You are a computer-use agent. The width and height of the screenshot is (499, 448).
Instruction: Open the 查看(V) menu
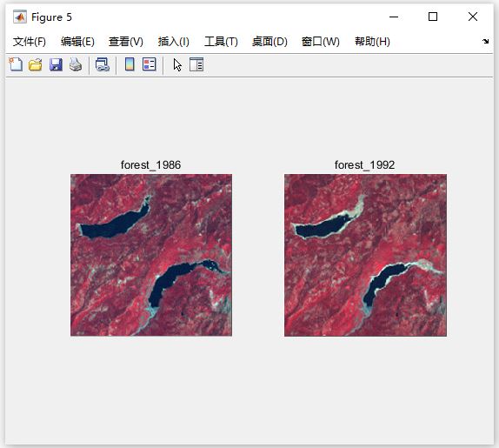tap(126, 42)
